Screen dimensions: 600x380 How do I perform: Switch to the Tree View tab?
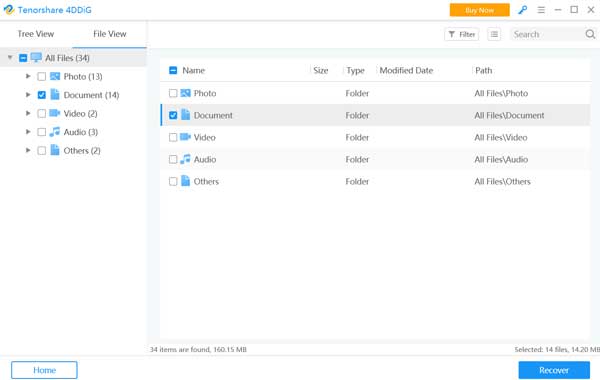point(36,34)
